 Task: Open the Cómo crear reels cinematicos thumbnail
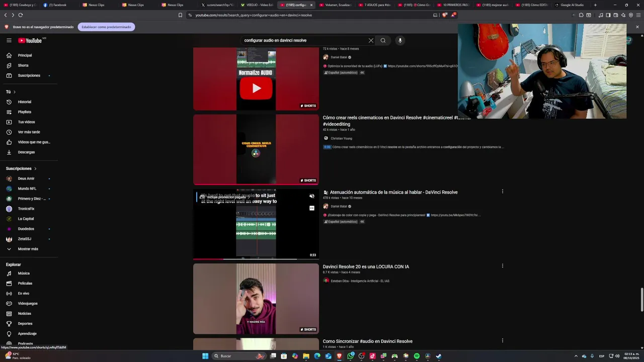(256, 149)
